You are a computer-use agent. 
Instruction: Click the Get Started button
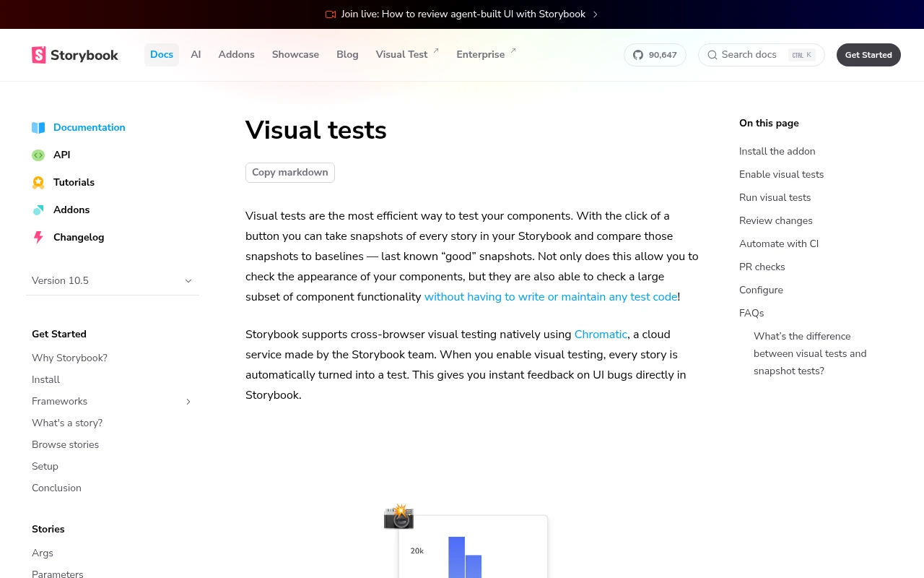[868, 55]
